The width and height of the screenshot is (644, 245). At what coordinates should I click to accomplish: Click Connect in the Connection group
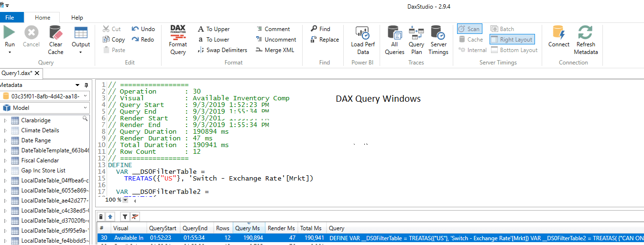tap(559, 36)
